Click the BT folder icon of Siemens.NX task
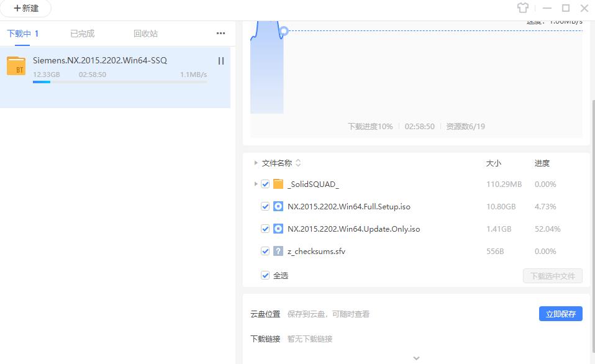 pyautogui.click(x=16, y=66)
